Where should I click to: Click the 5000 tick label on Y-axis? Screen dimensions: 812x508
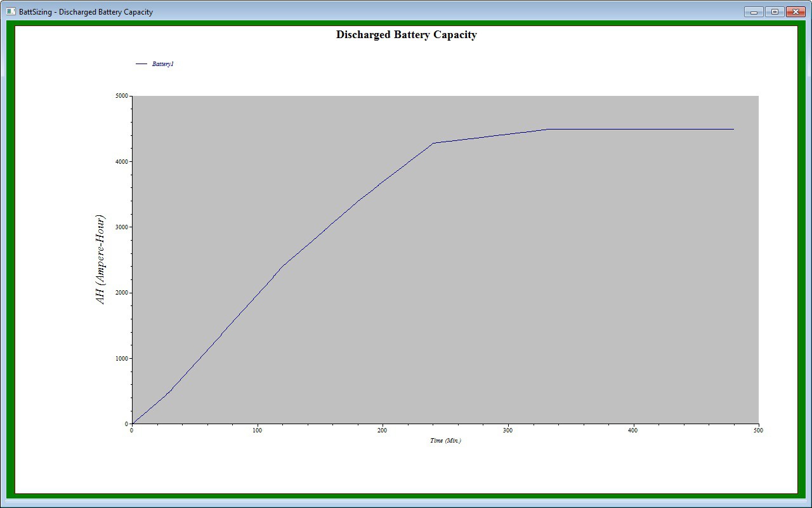click(121, 96)
